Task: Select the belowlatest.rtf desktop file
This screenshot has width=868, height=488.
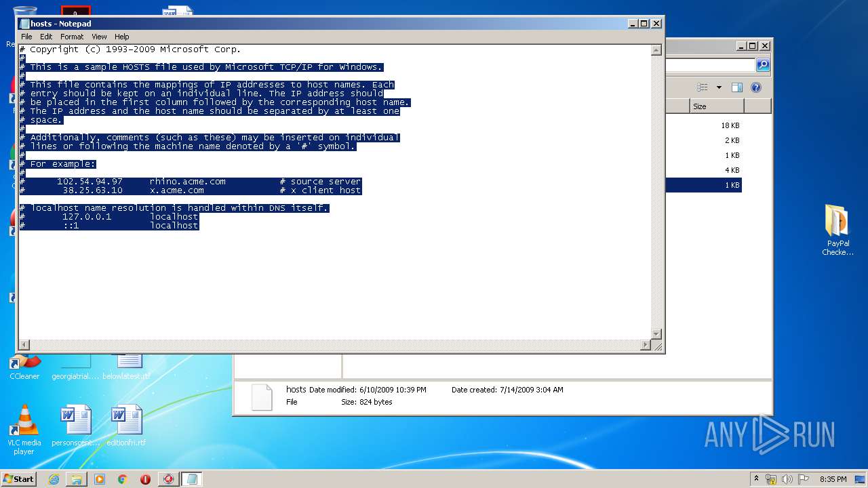Action: (126, 367)
